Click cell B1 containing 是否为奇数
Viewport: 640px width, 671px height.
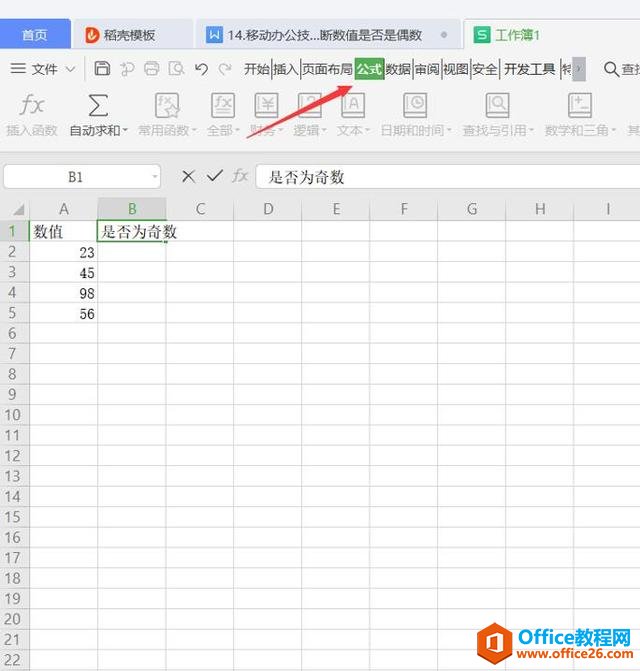point(132,232)
